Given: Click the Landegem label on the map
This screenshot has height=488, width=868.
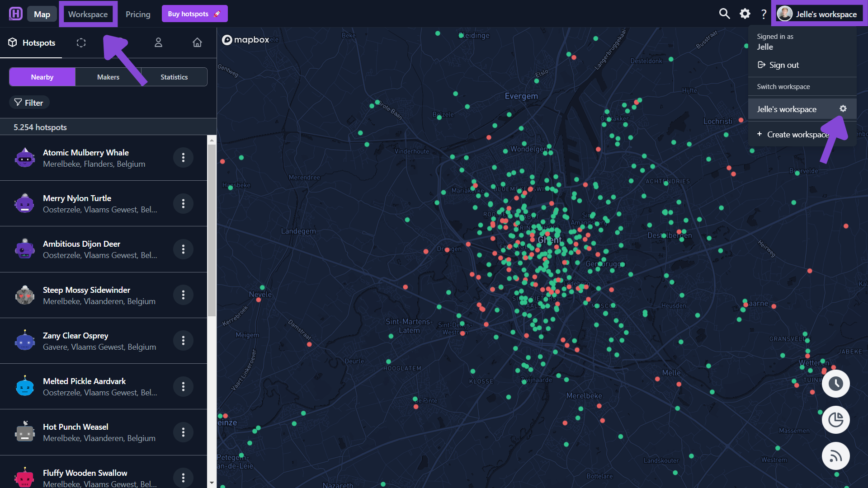Looking at the screenshot, I should pos(298,231).
